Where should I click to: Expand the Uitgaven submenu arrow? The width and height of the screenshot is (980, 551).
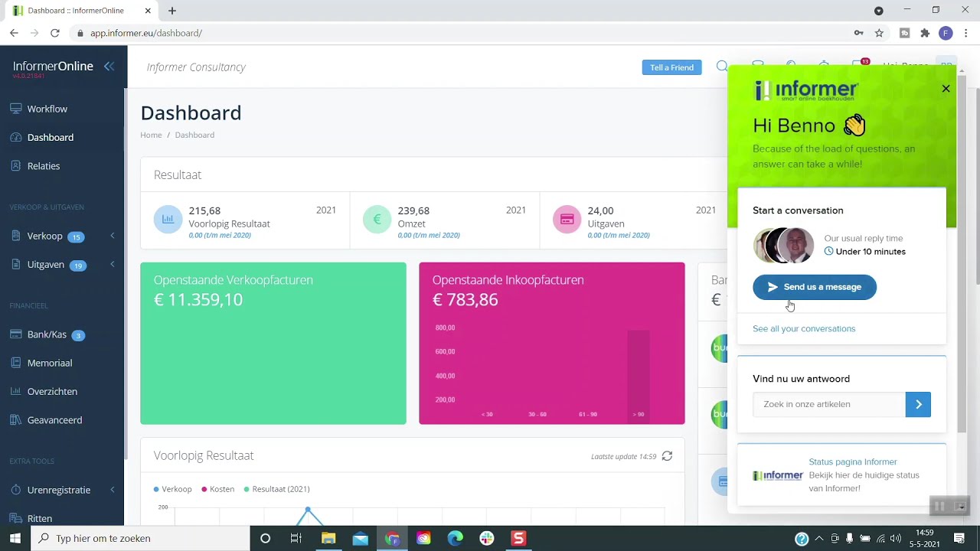pos(113,264)
